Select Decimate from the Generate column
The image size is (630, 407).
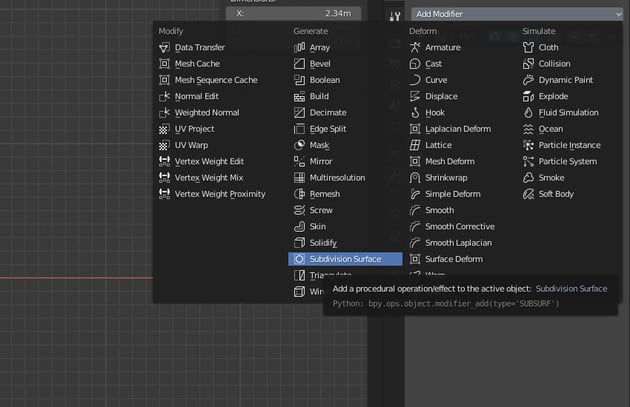point(327,113)
